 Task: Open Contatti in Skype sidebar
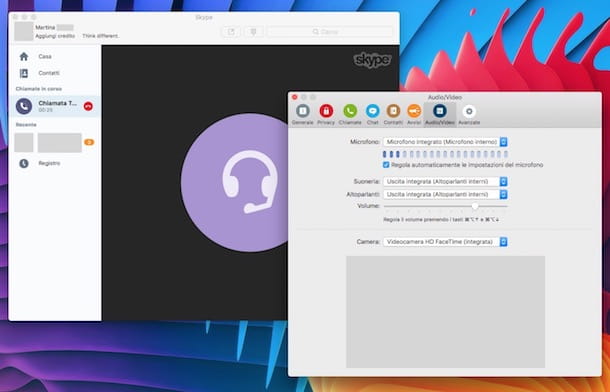coord(54,73)
